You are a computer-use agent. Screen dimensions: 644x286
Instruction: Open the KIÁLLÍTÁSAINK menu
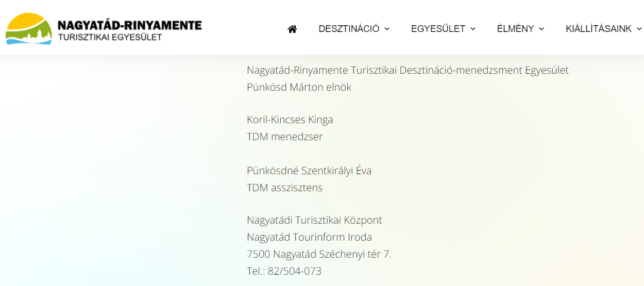[599, 29]
